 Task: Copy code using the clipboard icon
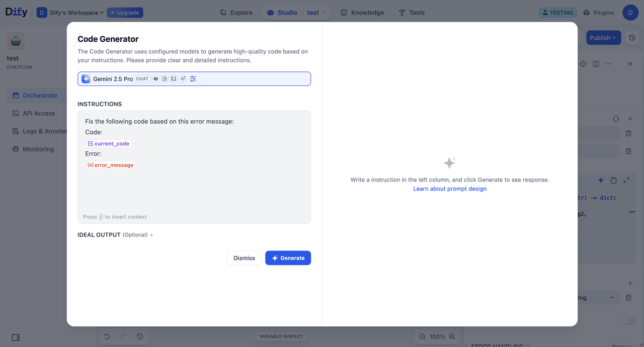tap(614, 180)
